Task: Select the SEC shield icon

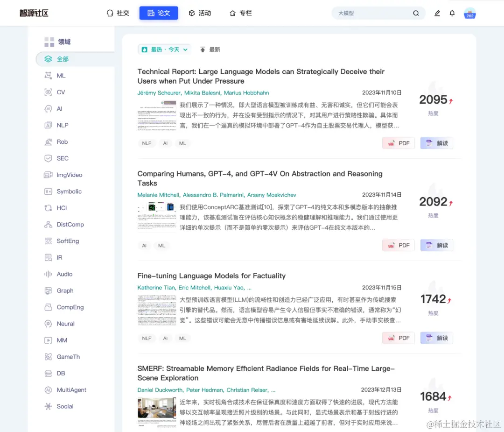Action: click(x=48, y=158)
